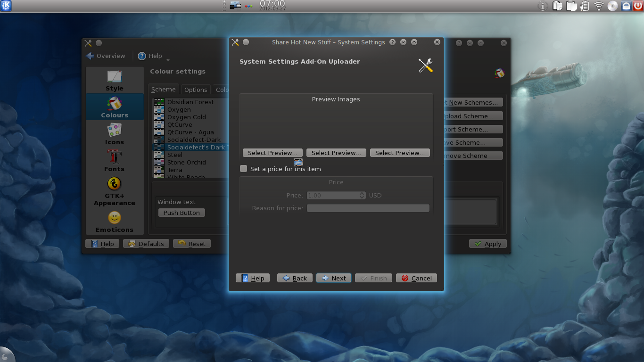Select Steel colour scheme
644x362 pixels.
click(x=190, y=155)
